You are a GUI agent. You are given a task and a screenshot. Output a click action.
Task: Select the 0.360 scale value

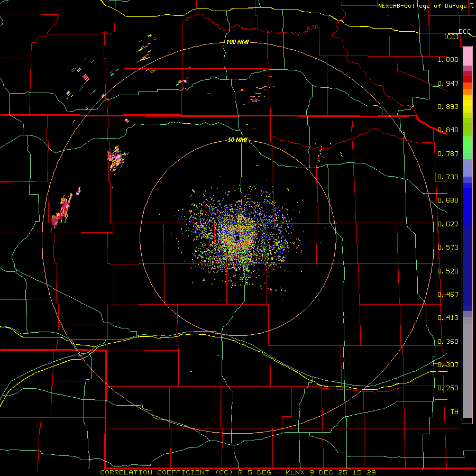(x=448, y=341)
